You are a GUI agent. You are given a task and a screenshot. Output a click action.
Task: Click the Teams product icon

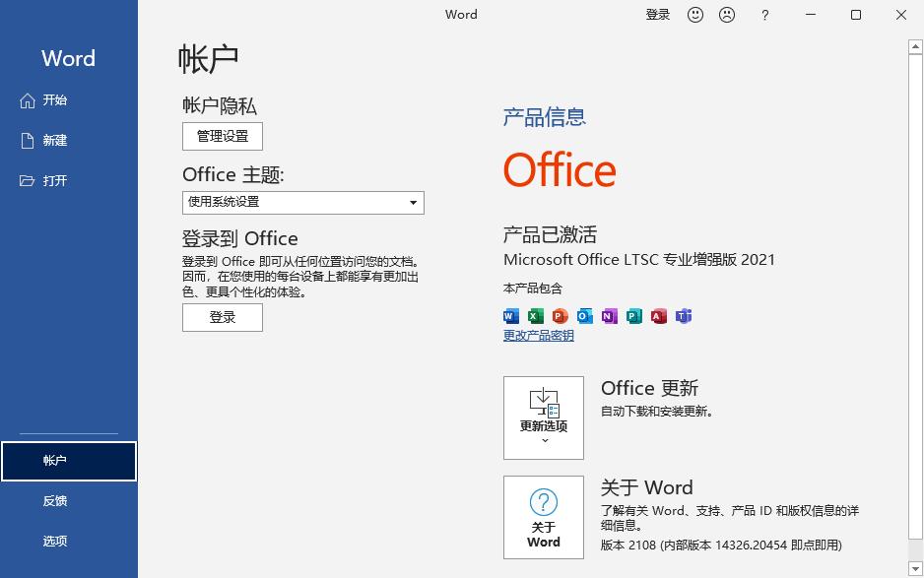click(x=684, y=316)
